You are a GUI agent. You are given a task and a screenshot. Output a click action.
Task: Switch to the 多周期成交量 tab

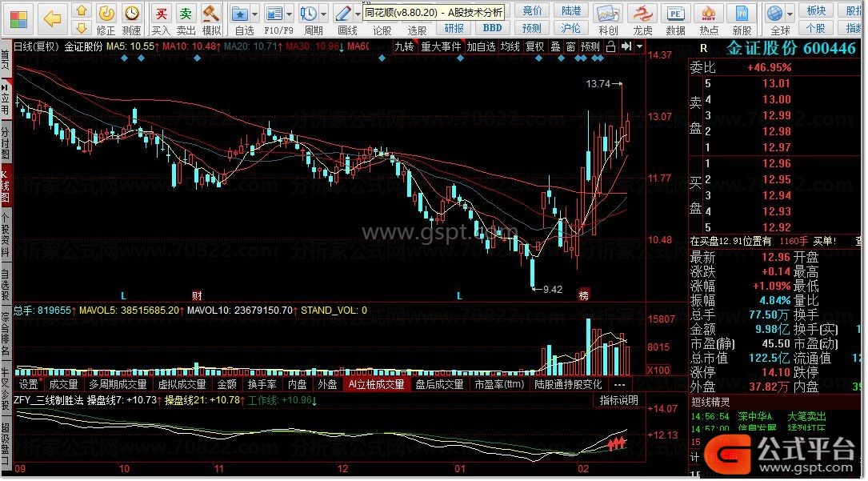[x=118, y=384]
